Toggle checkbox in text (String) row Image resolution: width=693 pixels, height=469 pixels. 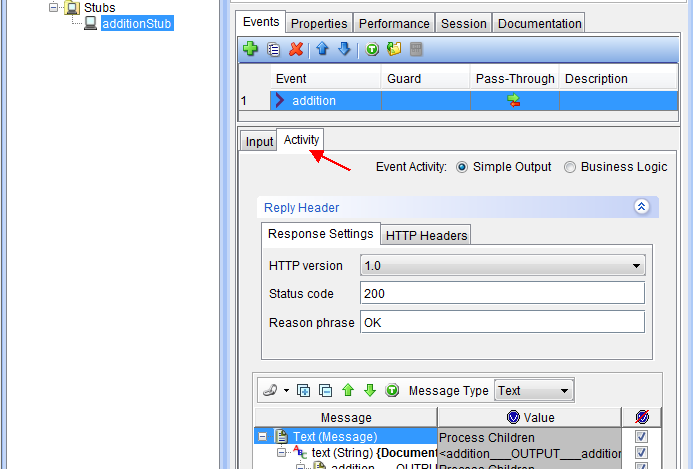click(x=641, y=453)
